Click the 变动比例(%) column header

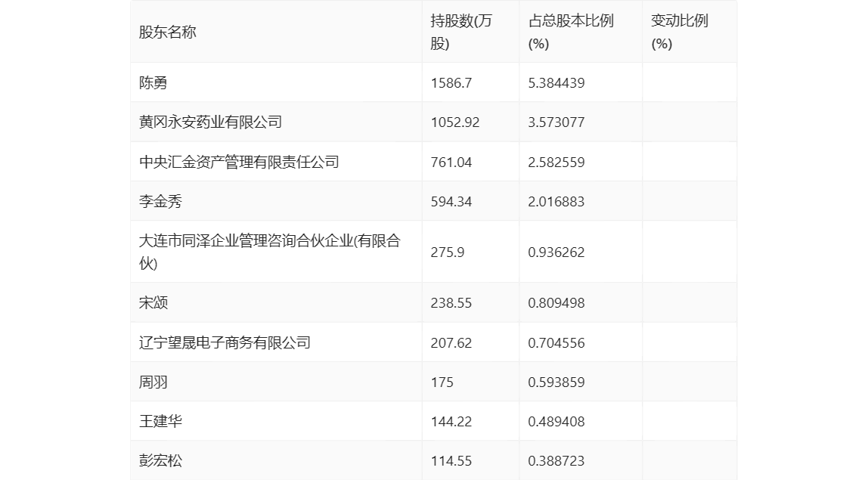(679, 32)
